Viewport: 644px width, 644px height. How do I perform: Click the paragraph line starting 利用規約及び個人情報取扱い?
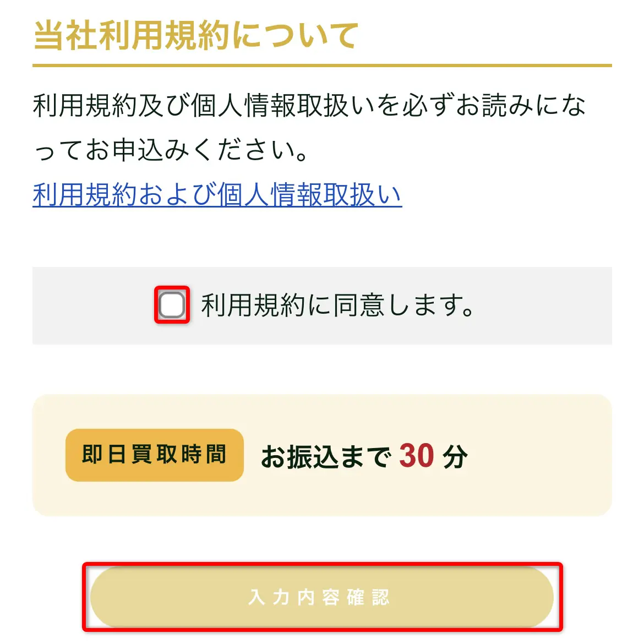click(x=308, y=106)
